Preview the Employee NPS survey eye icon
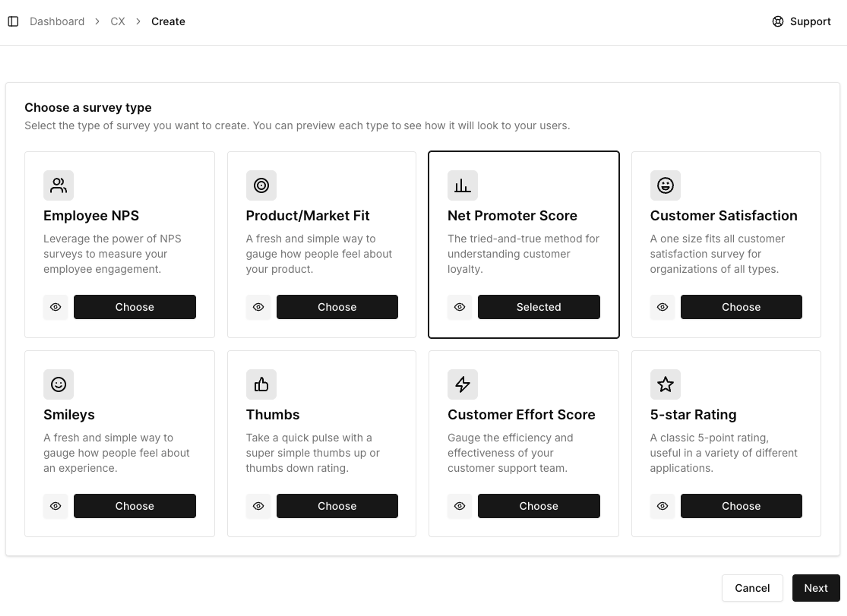 56,307
